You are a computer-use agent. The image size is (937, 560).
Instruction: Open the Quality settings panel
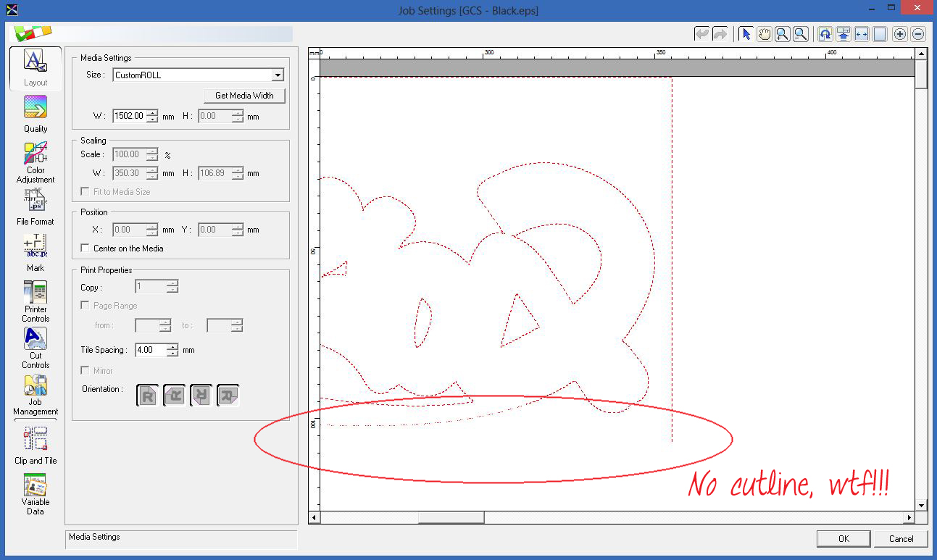click(x=35, y=114)
